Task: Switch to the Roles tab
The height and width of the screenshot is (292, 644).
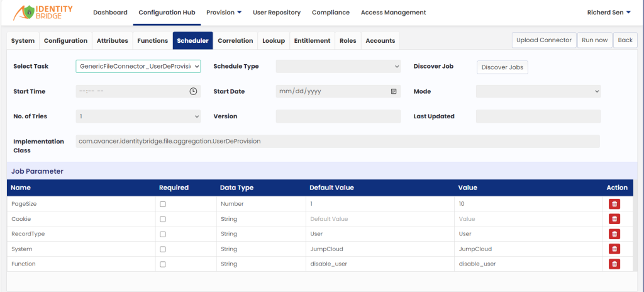Action: (348, 41)
